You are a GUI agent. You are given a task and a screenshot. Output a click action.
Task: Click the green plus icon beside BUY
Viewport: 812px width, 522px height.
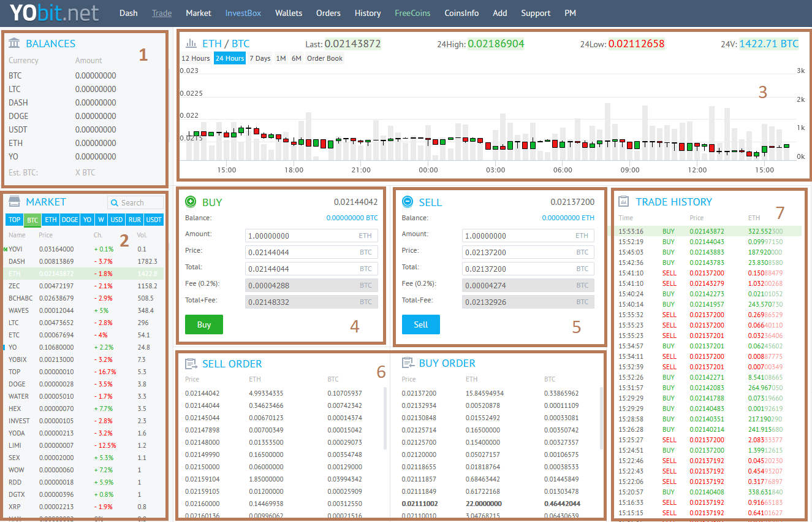pyautogui.click(x=191, y=202)
